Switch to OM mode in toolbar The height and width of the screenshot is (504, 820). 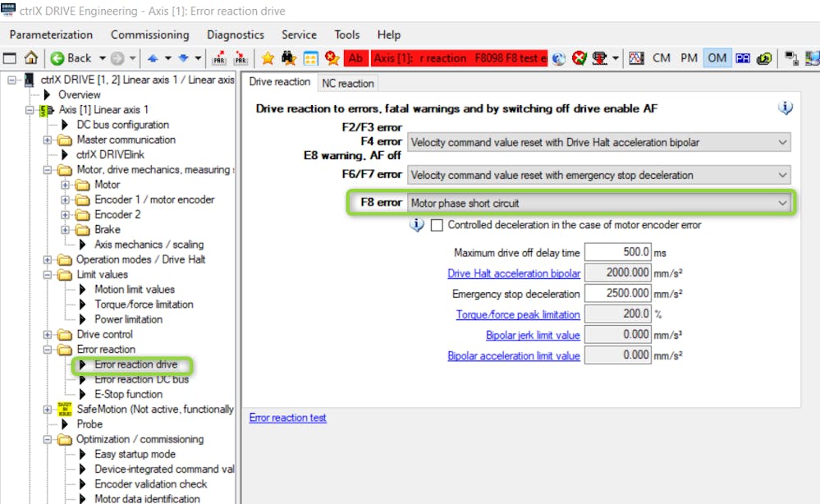point(717,58)
